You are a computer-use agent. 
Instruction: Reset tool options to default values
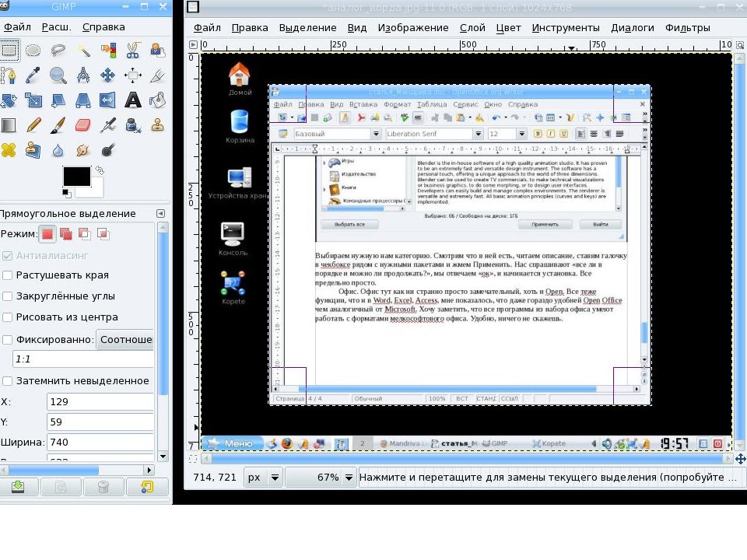coord(147,487)
